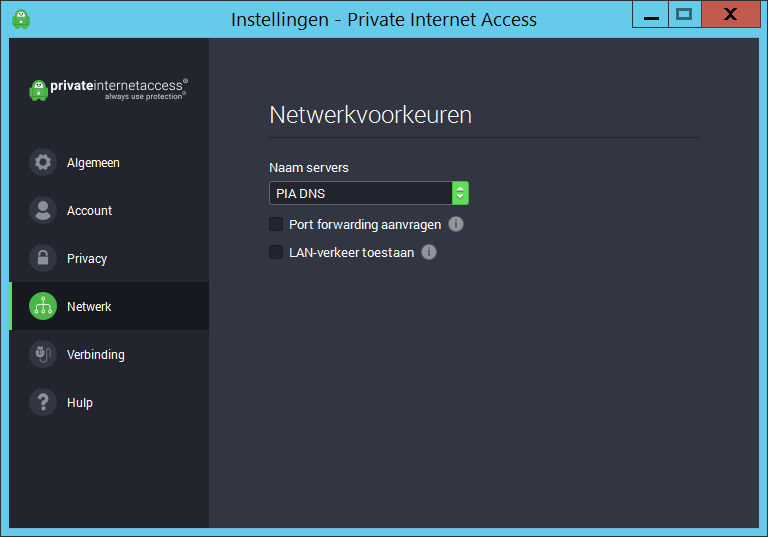
Task: Select the Privacy section label
Action: pyautogui.click(x=87, y=259)
